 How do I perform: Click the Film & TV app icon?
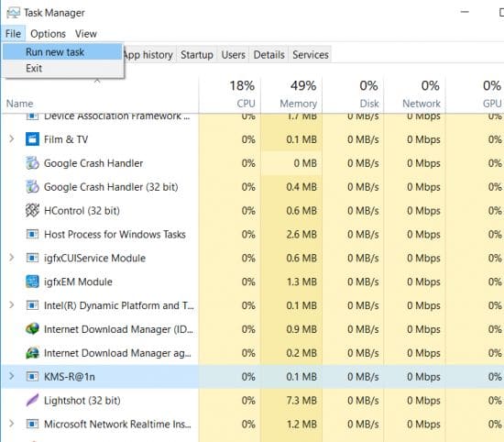point(32,139)
